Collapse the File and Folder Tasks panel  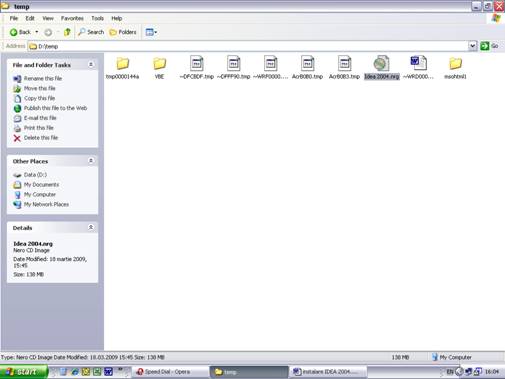pos(91,64)
